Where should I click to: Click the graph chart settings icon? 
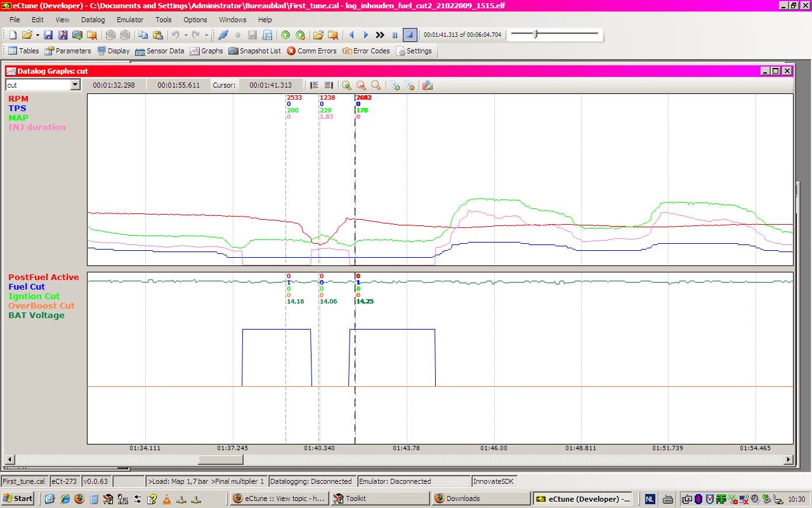point(428,85)
